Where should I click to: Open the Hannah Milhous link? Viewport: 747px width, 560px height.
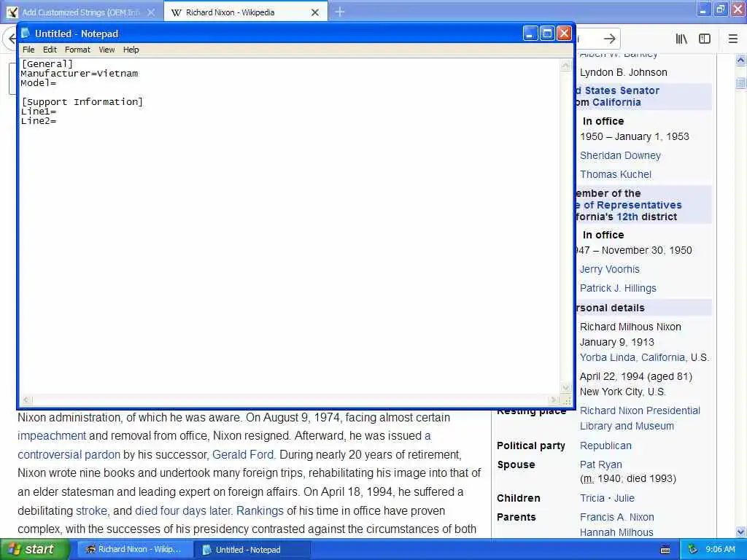[x=616, y=532]
